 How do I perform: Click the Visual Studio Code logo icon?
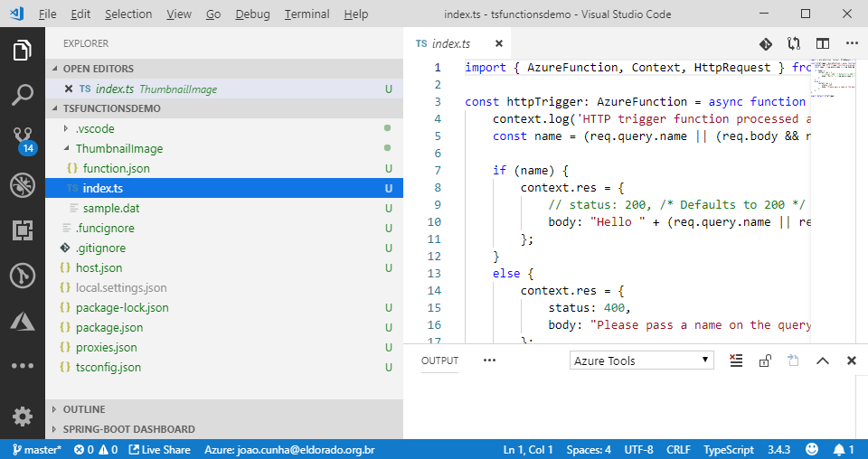point(16,14)
